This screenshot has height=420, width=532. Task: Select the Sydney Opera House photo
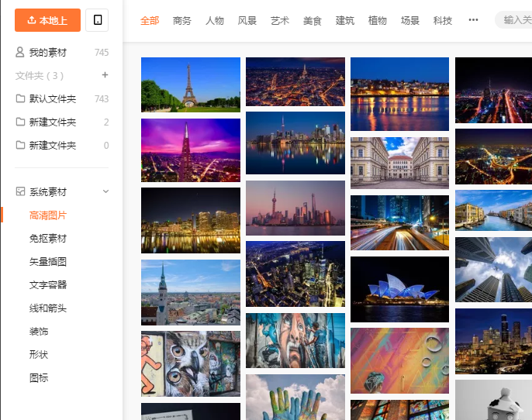point(399,290)
